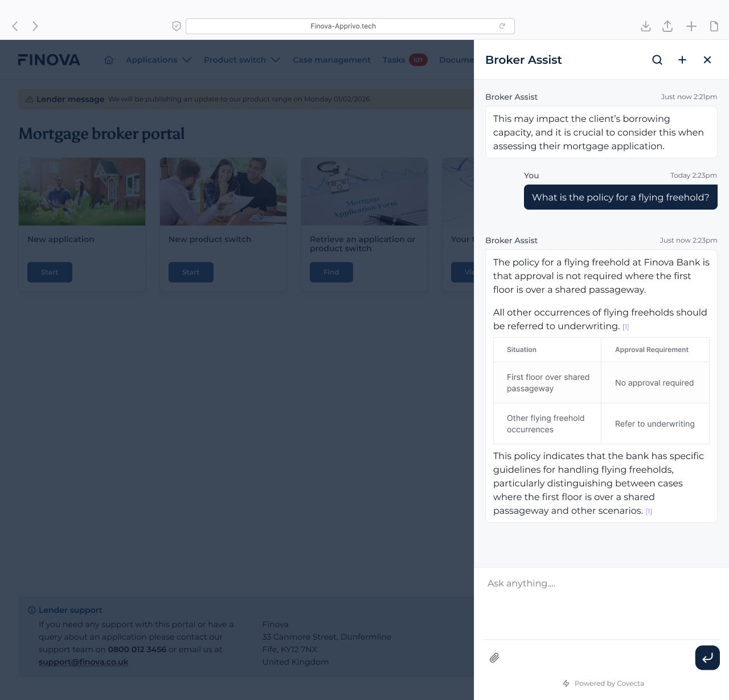Click the Mortgage Application Form image
729x700 pixels.
pyautogui.click(x=364, y=191)
